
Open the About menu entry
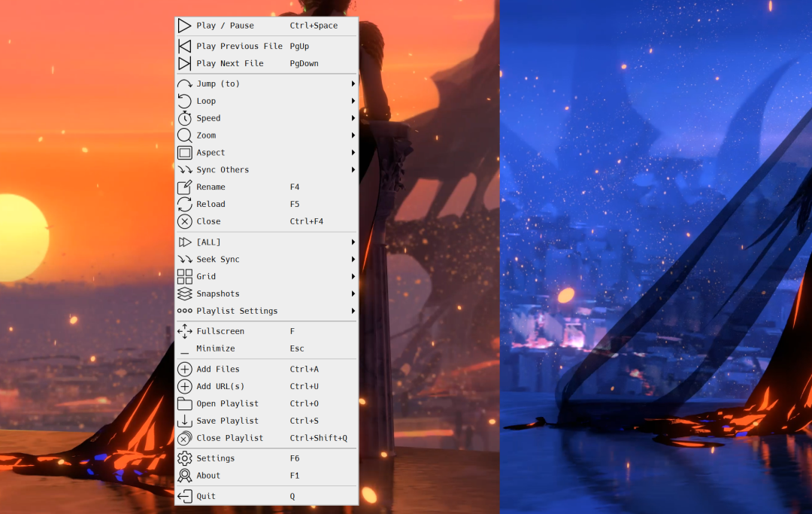(267, 476)
